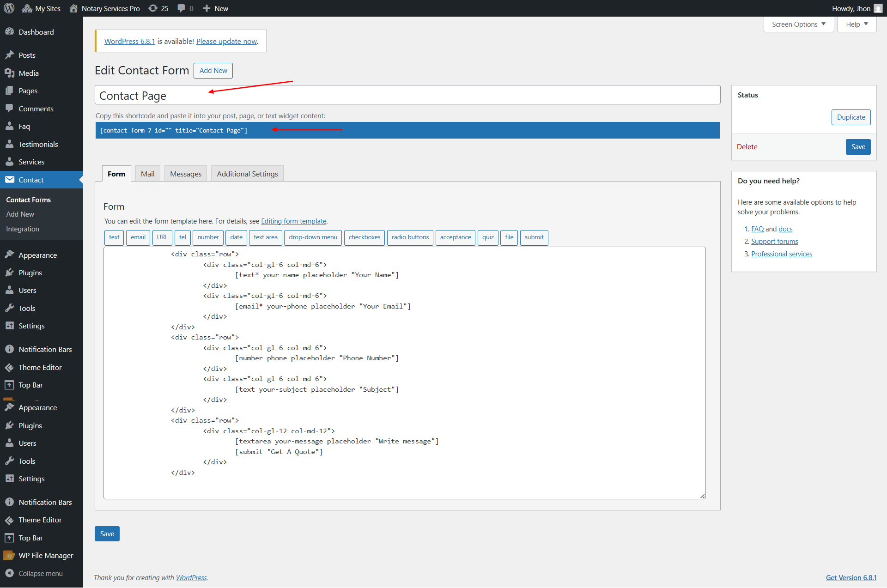
Task: Click the bottom Save button
Action: click(x=107, y=534)
